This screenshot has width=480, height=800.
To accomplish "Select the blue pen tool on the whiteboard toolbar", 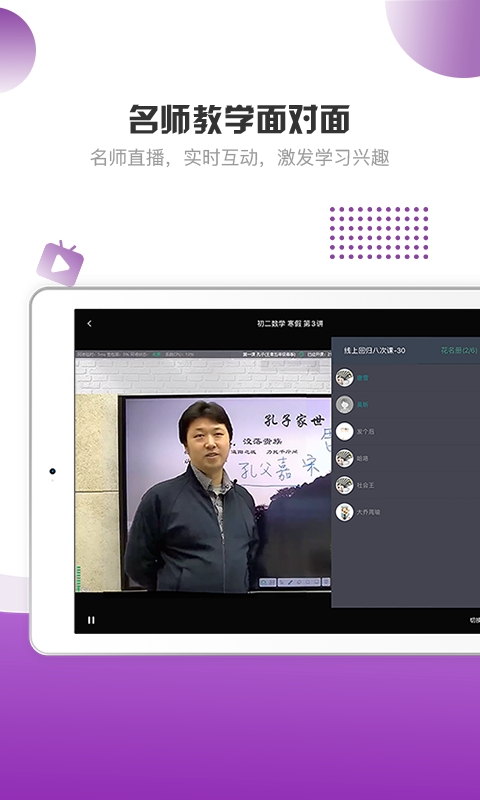I will [289, 582].
